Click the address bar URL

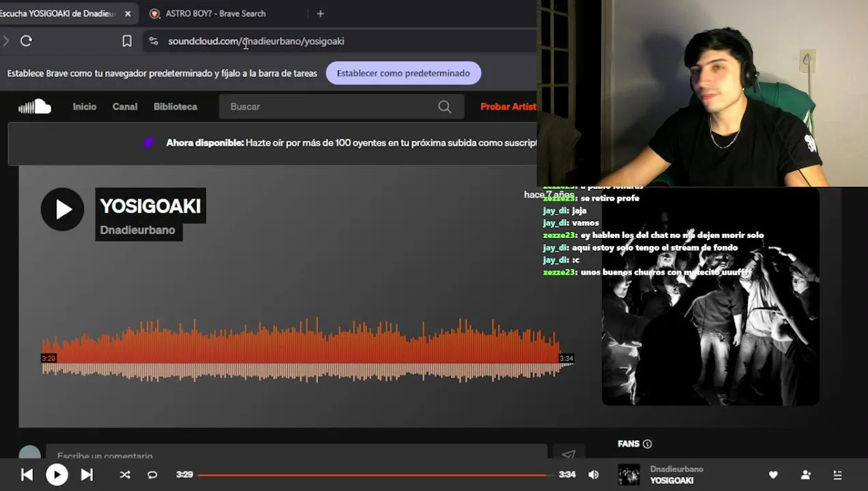coord(256,41)
